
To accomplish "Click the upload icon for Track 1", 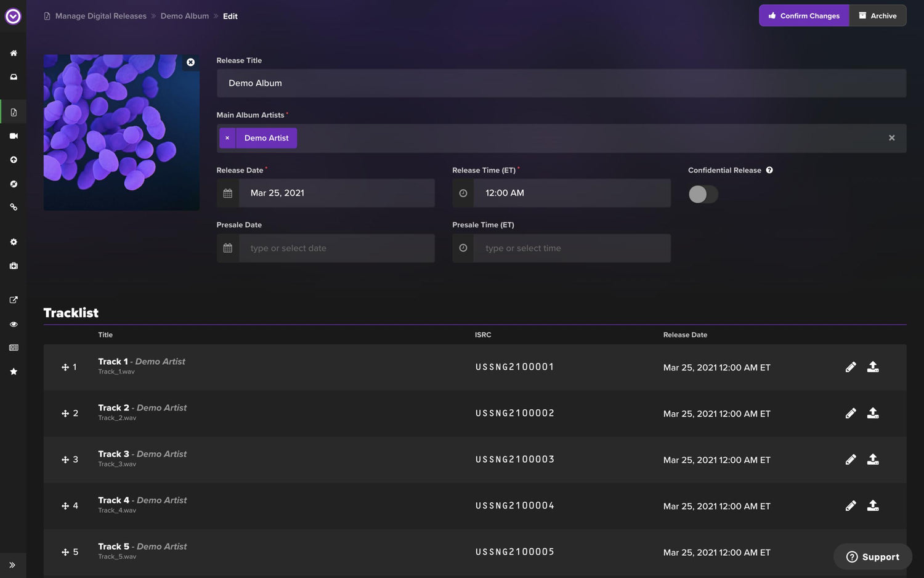I will click(873, 367).
